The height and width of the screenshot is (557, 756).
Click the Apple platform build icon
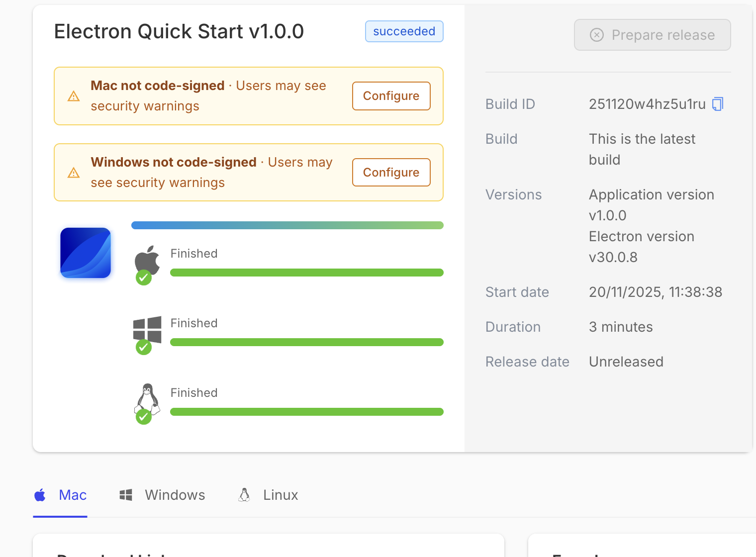147,260
